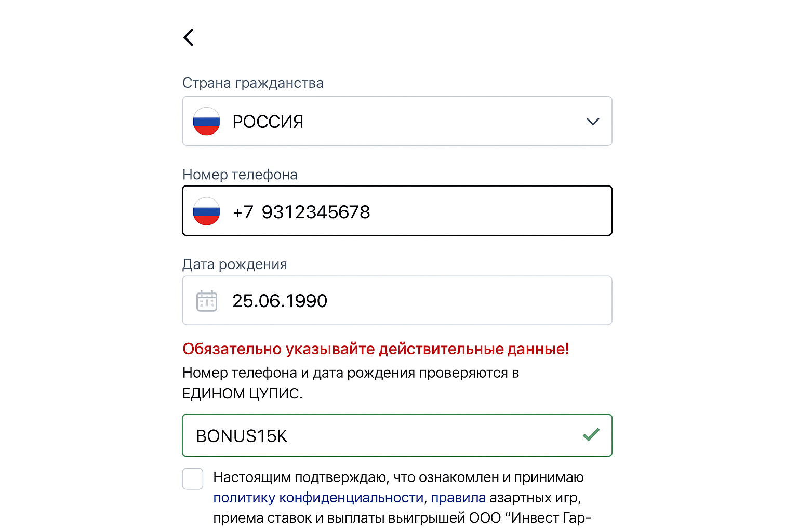Select the Дата рождения field showing 25.06.1990
The height and width of the screenshot is (532, 798).
click(397, 300)
